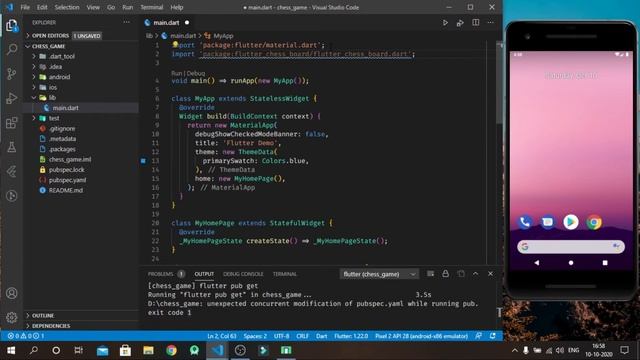Screen dimensions: 640x360
Task: Open the Search view in activity bar
Action: [12, 49]
